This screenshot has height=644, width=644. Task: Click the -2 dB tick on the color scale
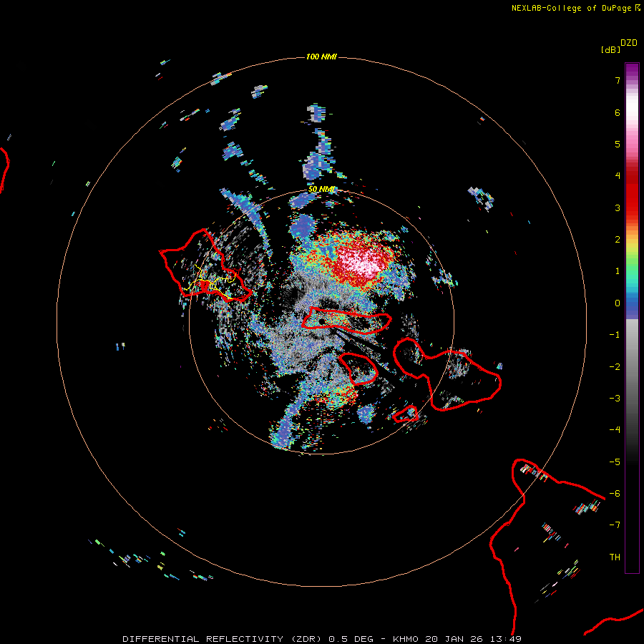(x=615, y=367)
